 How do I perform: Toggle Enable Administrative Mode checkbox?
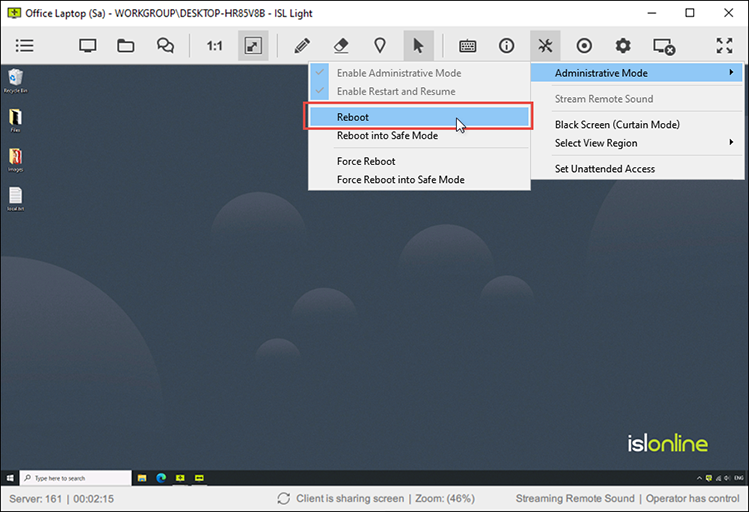tap(398, 73)
